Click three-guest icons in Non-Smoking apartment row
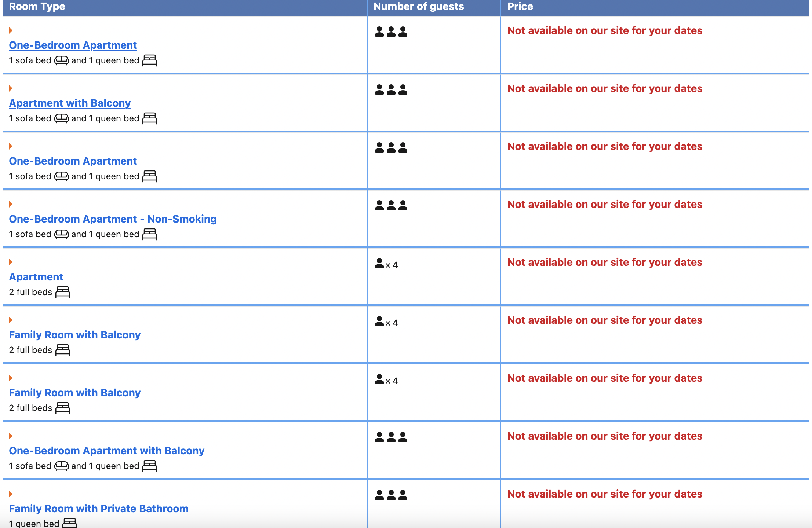 (391, 205)
